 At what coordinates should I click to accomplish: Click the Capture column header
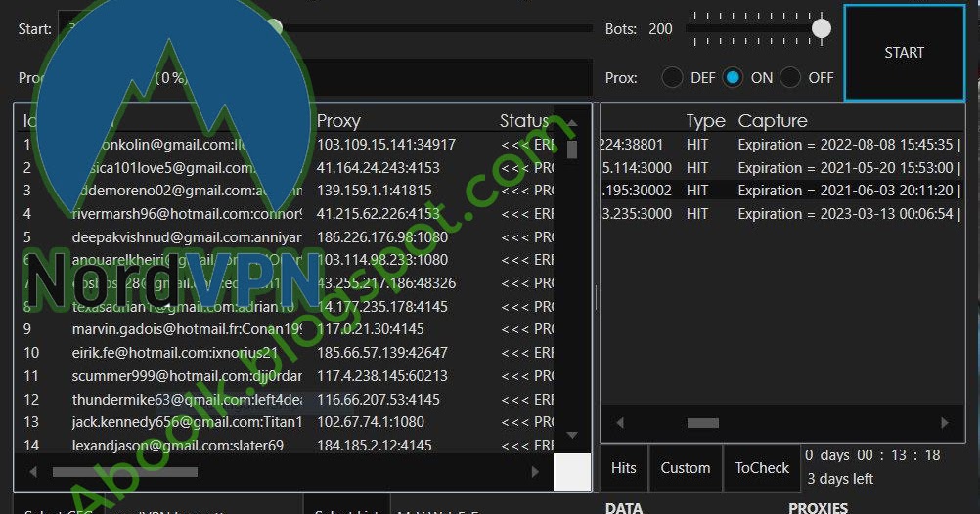point(773,120)
